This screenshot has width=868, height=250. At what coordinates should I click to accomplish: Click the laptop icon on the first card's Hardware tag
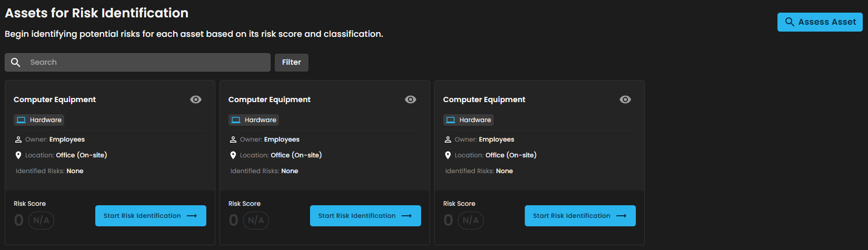pyautogui.click(x=21, y=120)
